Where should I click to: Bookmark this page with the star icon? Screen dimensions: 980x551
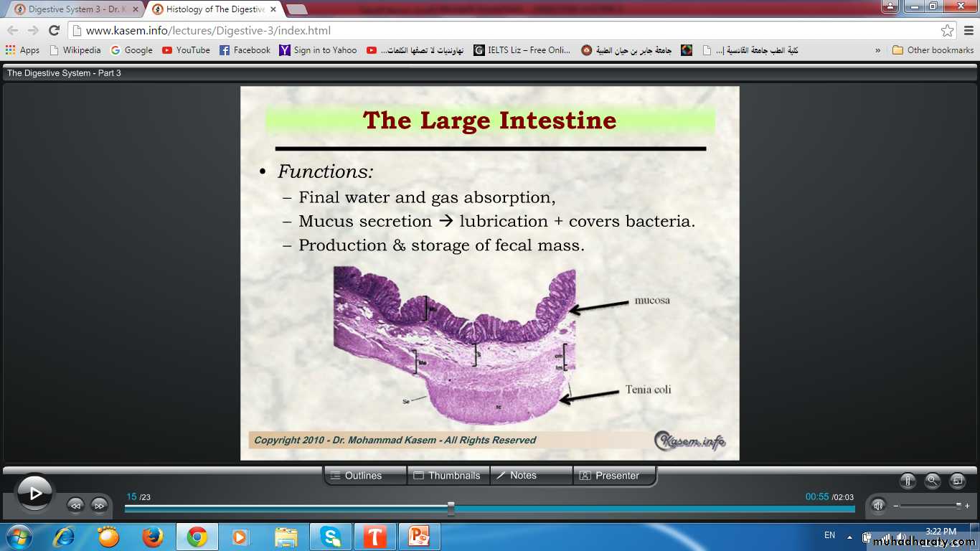[x=947, y=31]
